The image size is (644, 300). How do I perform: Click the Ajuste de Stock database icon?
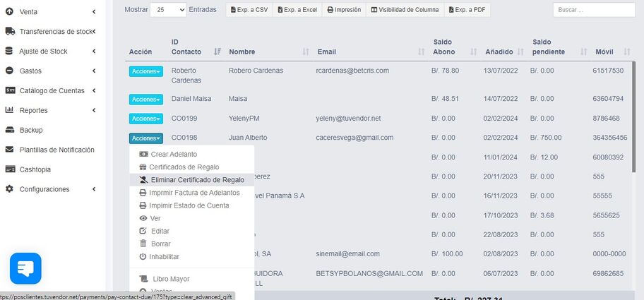tap(9, 52)
